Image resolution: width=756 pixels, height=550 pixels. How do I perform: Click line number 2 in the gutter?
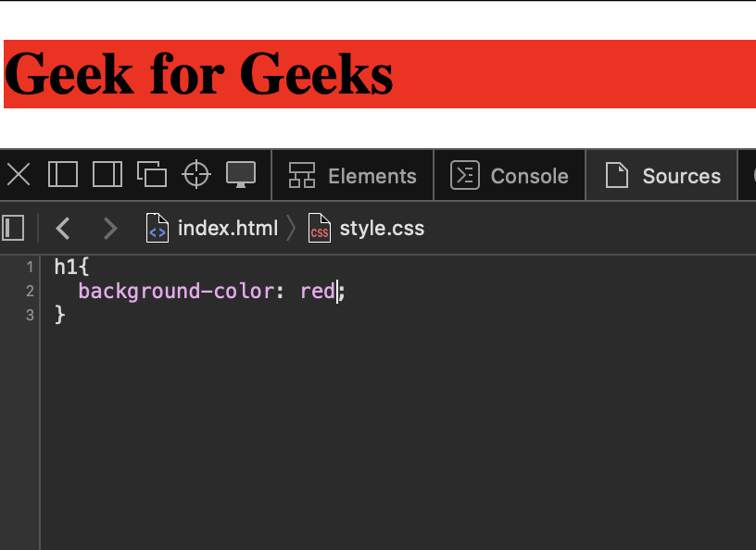click(x=30, y=291)
